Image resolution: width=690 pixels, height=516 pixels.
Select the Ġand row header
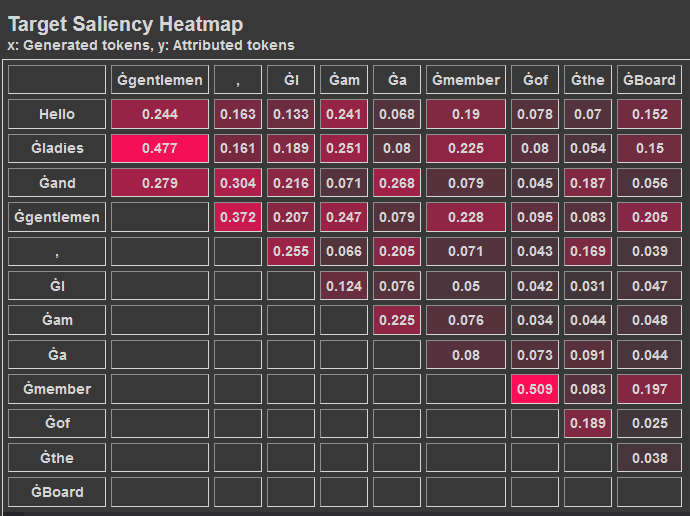click(57, 183)
